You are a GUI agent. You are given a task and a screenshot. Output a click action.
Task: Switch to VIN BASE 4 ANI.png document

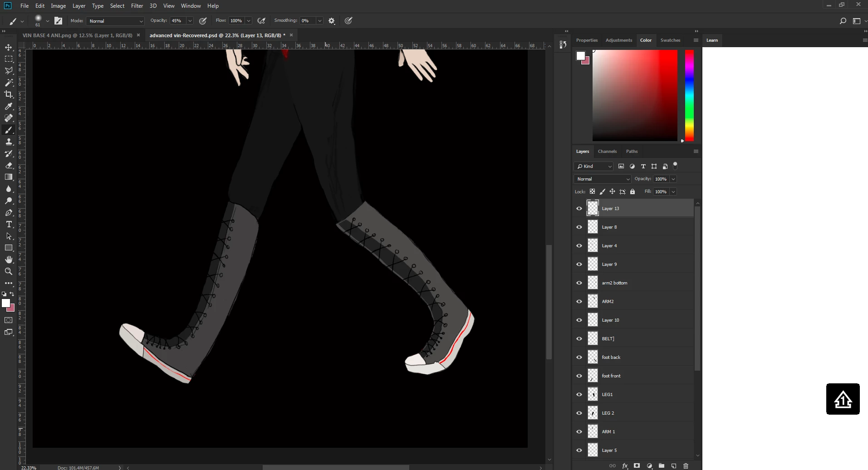(77, 35)
